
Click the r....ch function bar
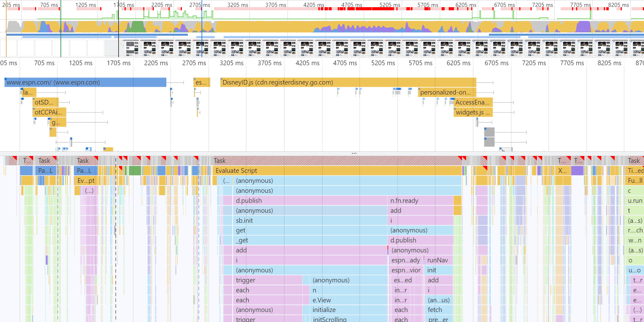click(635, 230)
